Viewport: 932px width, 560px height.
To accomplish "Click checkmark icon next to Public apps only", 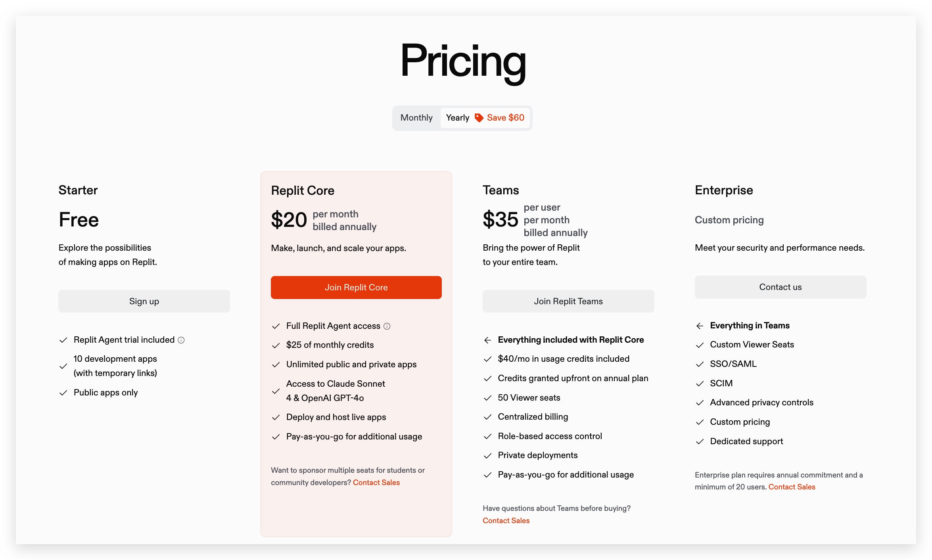I will (63, 393).
